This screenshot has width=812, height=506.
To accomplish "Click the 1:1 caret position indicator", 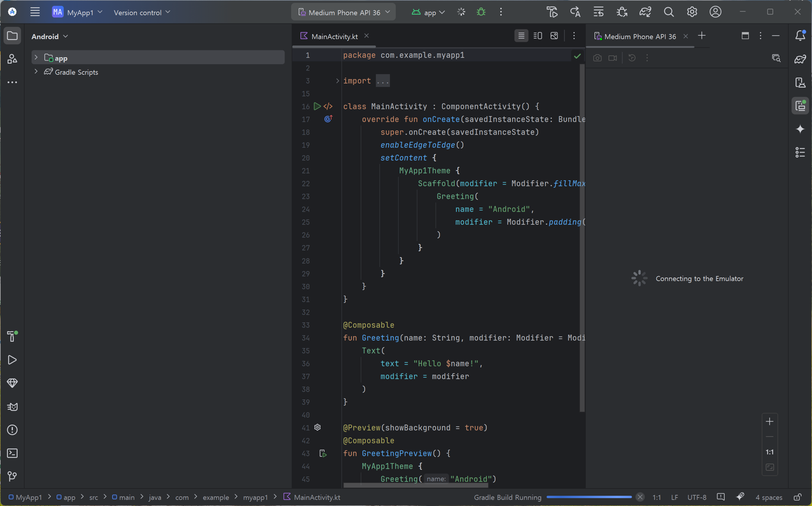I will point(657,497).
